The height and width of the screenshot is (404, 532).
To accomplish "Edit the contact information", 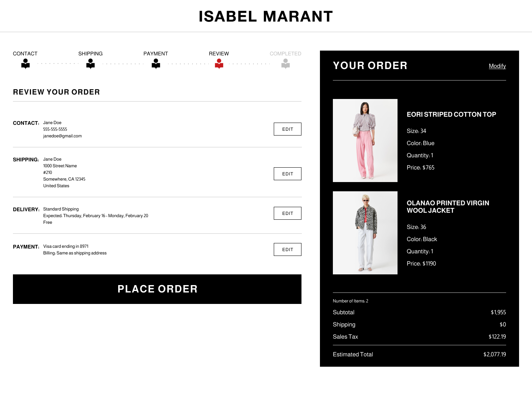I will point(287,129).
